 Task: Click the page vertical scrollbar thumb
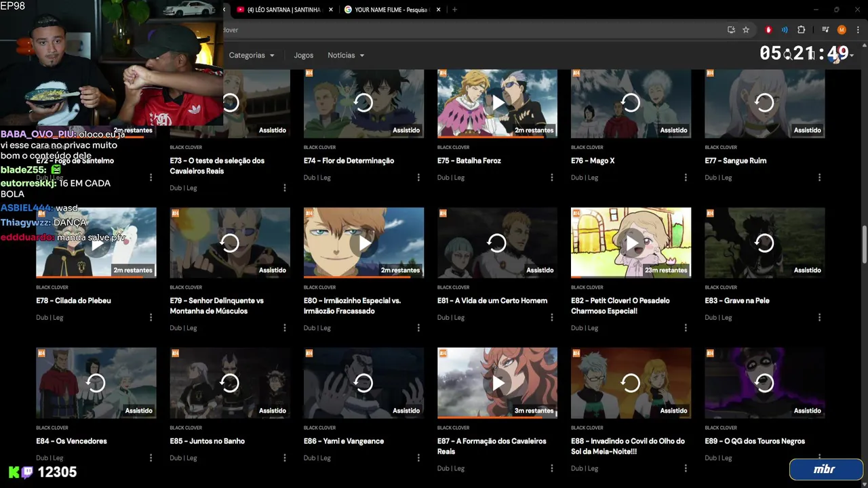(x=864, y=245)
